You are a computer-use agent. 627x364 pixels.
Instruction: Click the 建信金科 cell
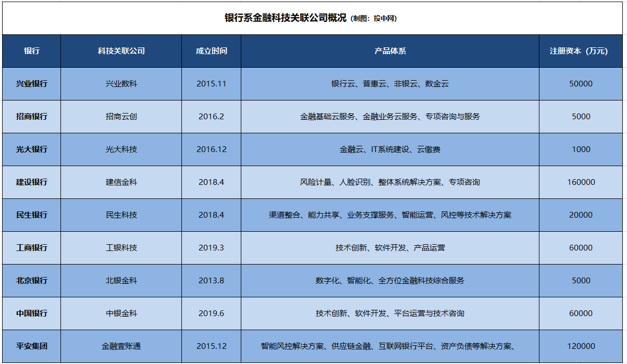pyautogui.click(x=121, y=182)
